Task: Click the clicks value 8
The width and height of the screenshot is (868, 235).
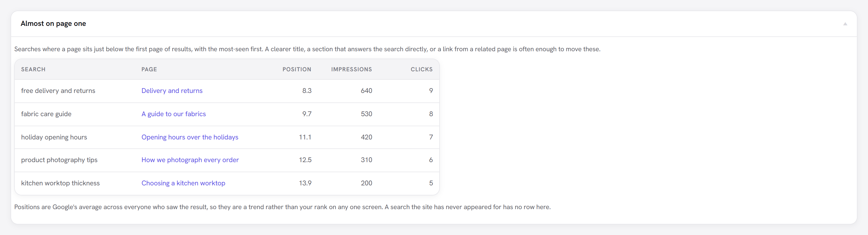Action: click(431, 114)
